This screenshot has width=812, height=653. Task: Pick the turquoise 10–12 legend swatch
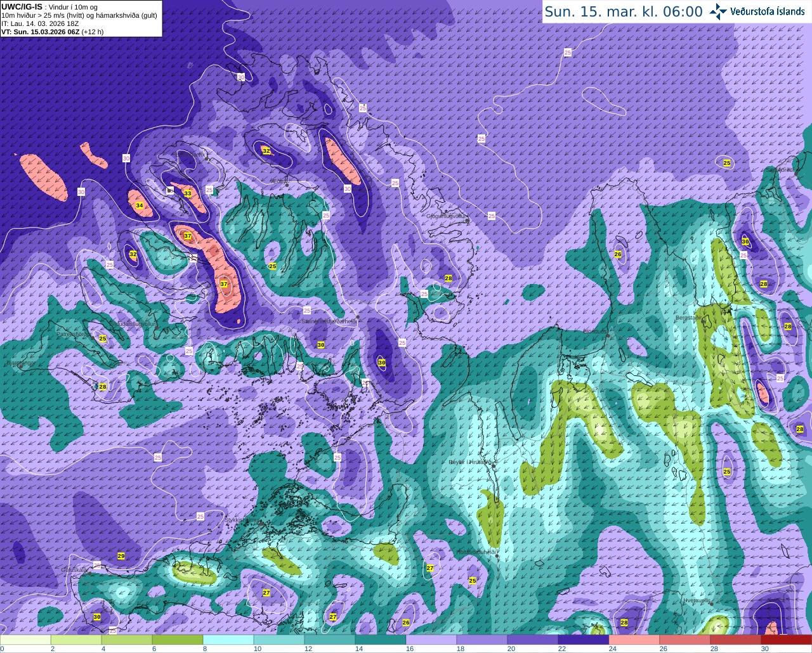(x=279, y=640)
